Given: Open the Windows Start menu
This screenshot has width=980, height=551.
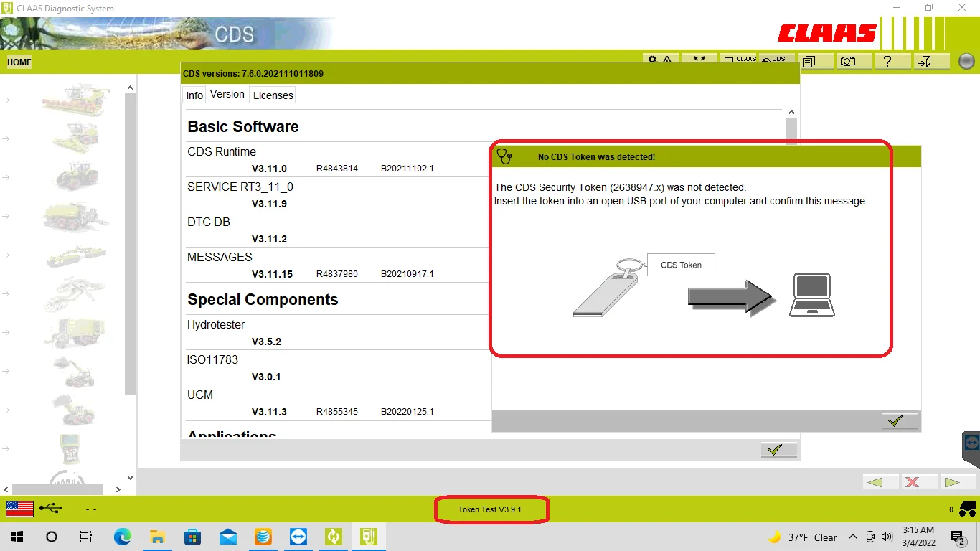Looking at the screenshot, I should pos(17,537).
